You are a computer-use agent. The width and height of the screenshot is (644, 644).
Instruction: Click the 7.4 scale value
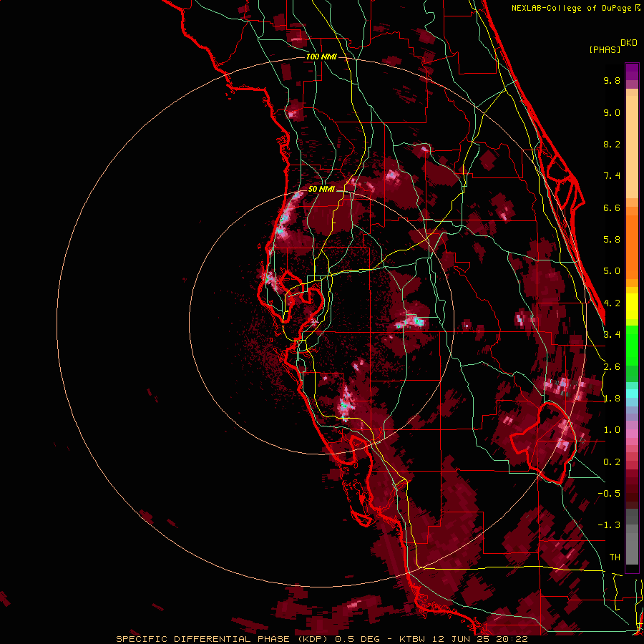(612, 176)
